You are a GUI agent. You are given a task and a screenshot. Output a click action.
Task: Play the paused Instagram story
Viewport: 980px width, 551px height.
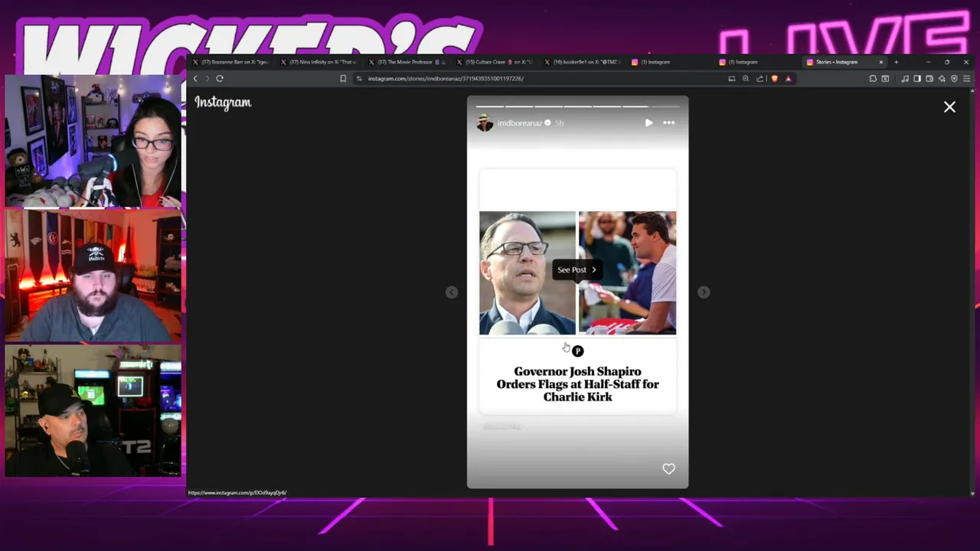pyautogui.click(x=648, y=122)
